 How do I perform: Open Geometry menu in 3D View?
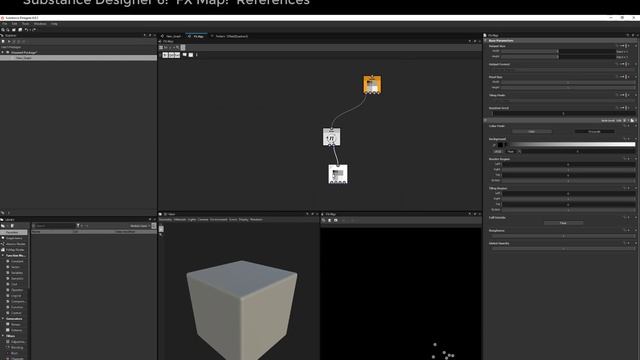(x=165, y=220)
